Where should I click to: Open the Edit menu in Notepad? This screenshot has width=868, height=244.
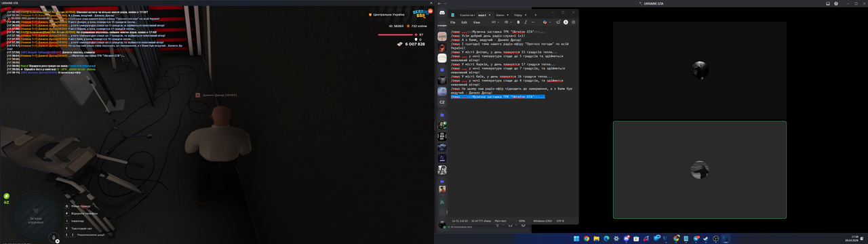point(464,22)
